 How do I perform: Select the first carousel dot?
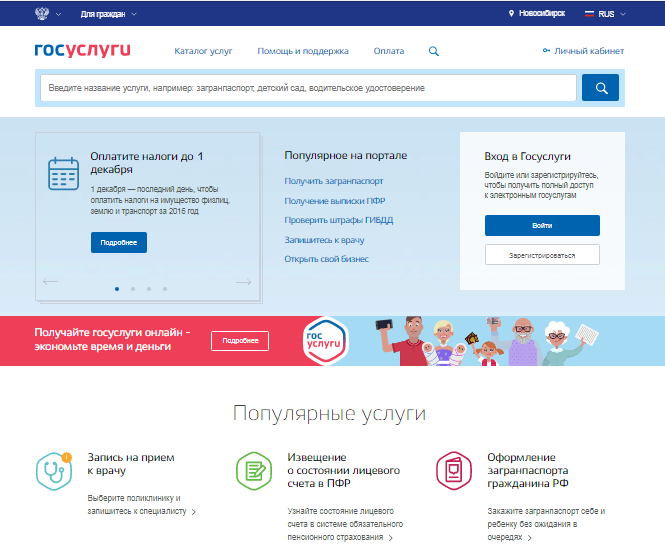point(117,289)
